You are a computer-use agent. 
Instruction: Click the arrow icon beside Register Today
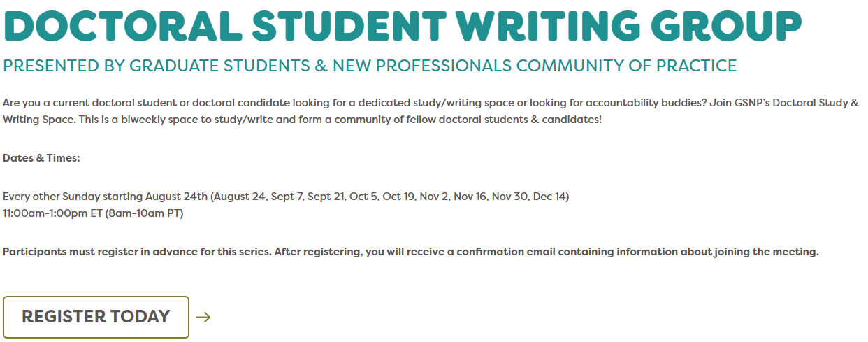click(x=203, y=318)
